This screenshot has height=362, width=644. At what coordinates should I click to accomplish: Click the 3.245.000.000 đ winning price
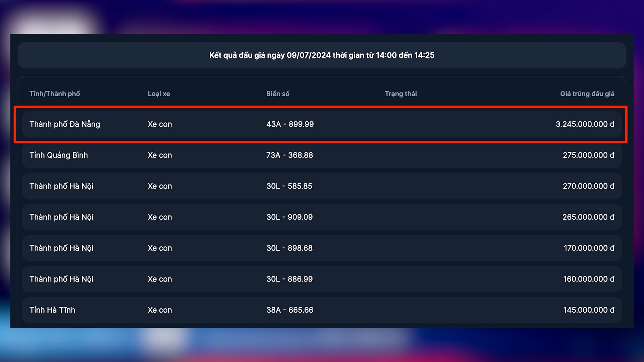coord(585,124)
